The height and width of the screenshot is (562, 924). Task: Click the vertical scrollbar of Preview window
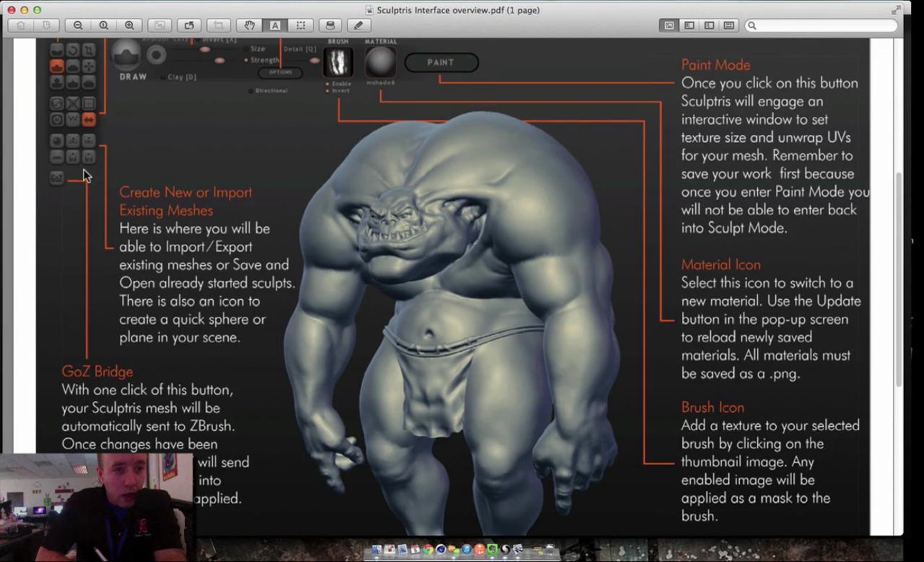899,280
